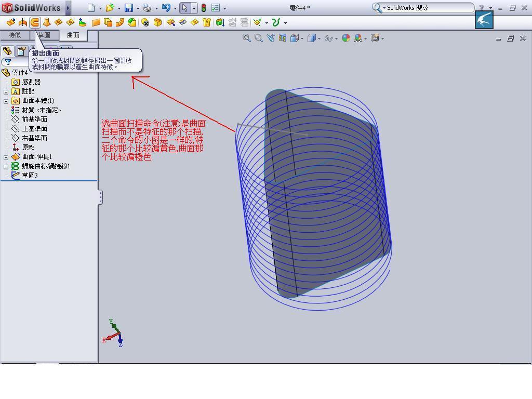Select the Planar Surface tool
Image resolution: width=532 pixels, height=399 pixels.
click(x=96, y=23)
